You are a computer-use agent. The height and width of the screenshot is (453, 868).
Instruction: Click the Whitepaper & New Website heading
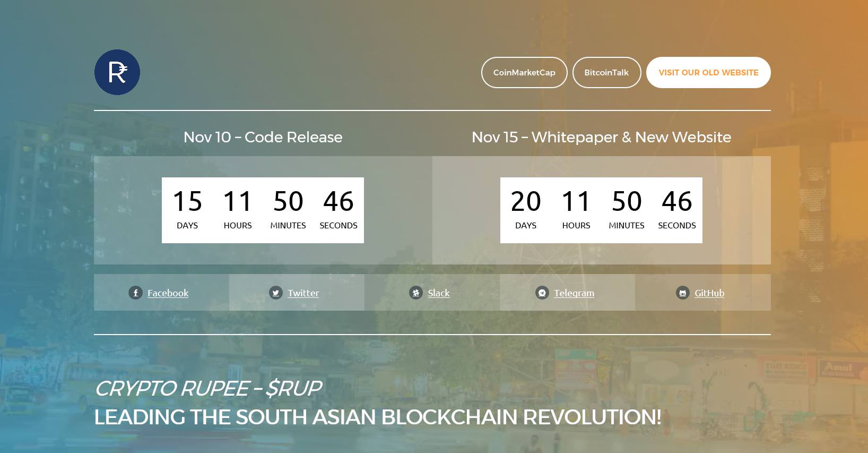coord(601,137)
